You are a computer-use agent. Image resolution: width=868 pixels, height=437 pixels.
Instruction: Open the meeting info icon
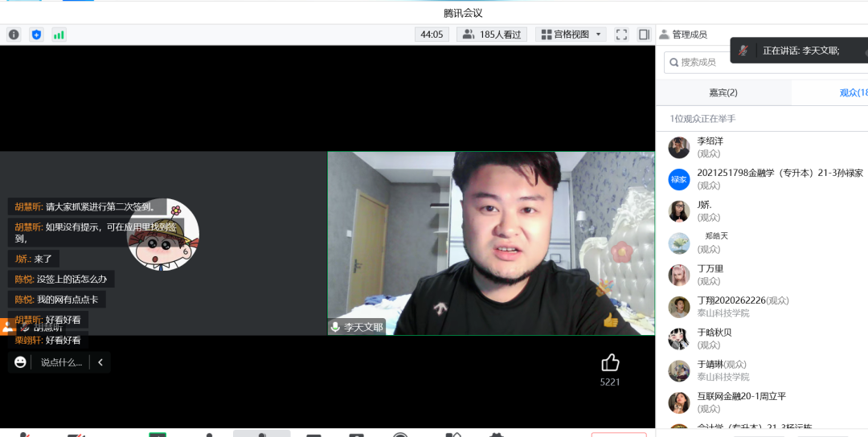tap(14, 35)
